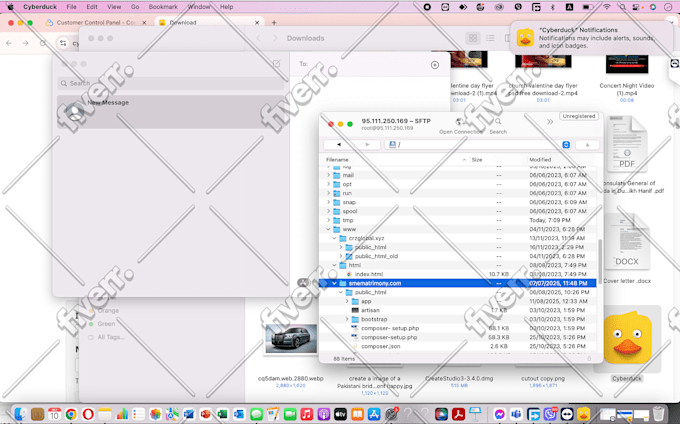Viewport: 680px width, 424px height.
Task: Open Opera from the Dock
Action: click(x=88, y=414)
